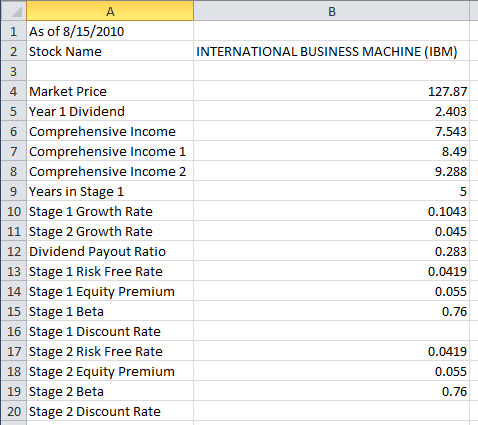Select row 20 header

(14, 411)
